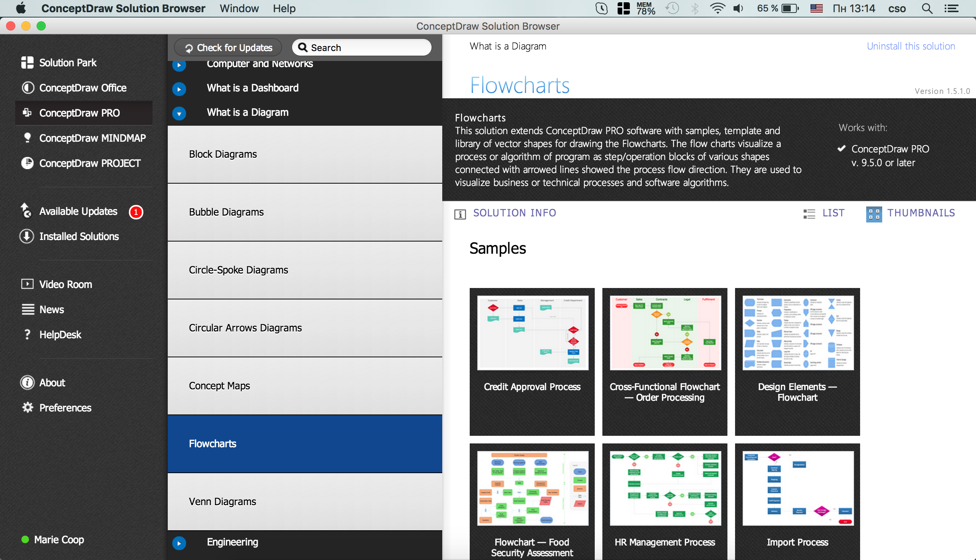Open the ConceptDraw Office section icon
Screen dimensions: 976x560
pyautogui.click(x=27, y=88)
